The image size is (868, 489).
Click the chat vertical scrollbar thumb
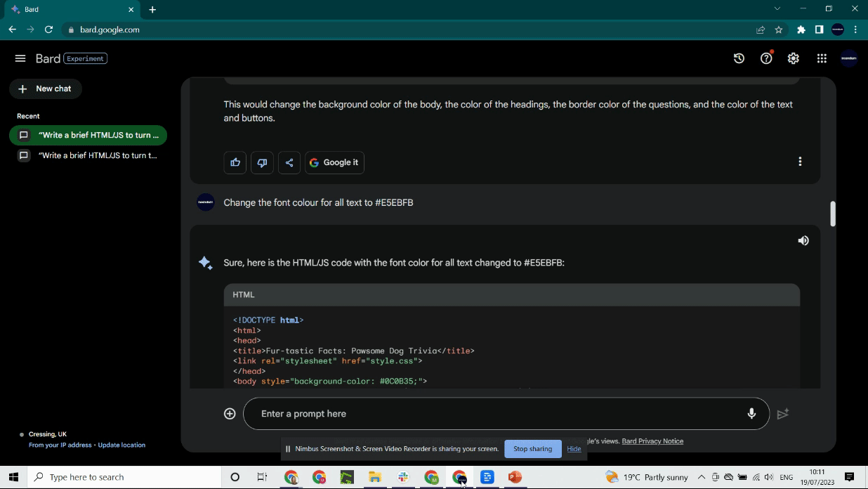(833, 214)
